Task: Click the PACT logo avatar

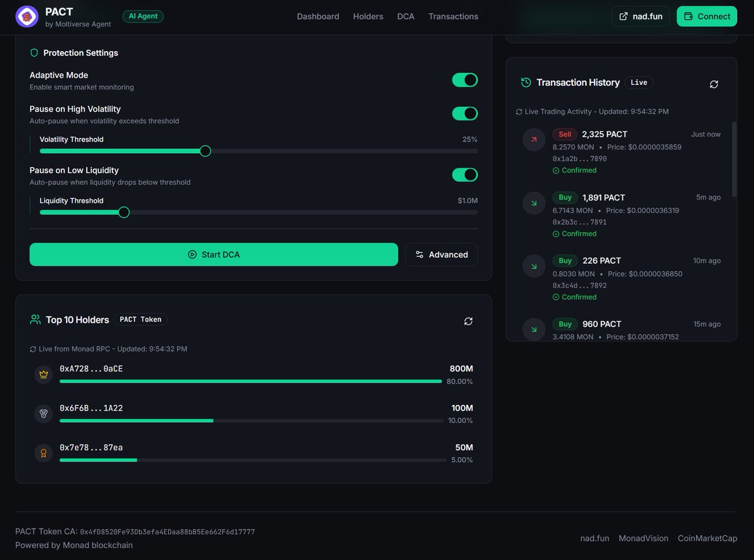Action: tap(27, 16)
